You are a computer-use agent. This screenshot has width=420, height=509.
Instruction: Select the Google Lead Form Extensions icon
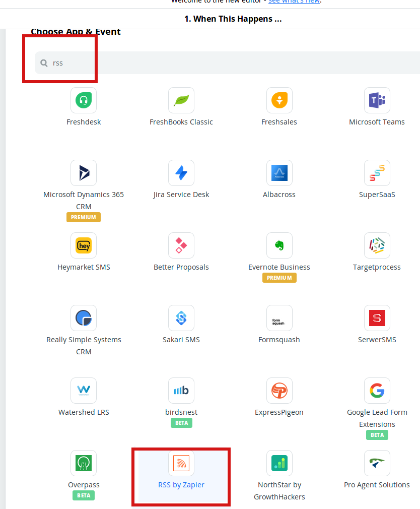click(x=377, y=391)
